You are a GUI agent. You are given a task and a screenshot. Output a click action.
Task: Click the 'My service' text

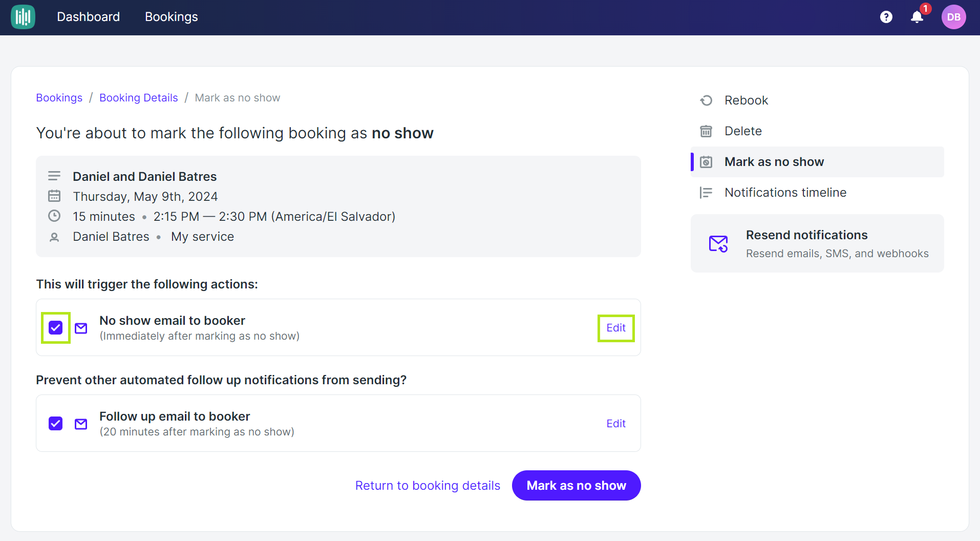203,237
